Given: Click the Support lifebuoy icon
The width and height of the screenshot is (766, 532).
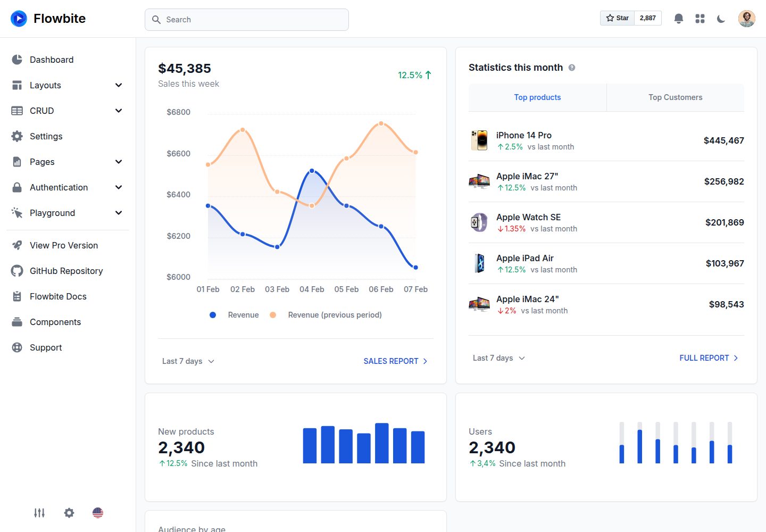Looking at the screenshot, I should click(x=17, y=347).
